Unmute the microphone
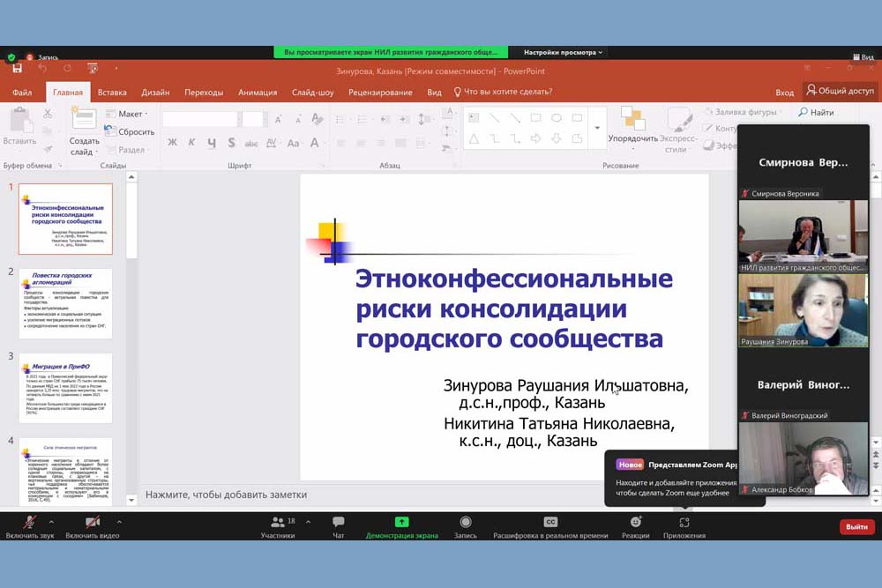Image resolution: width=882 pixels, height=588 pixels. pos(29,526)
